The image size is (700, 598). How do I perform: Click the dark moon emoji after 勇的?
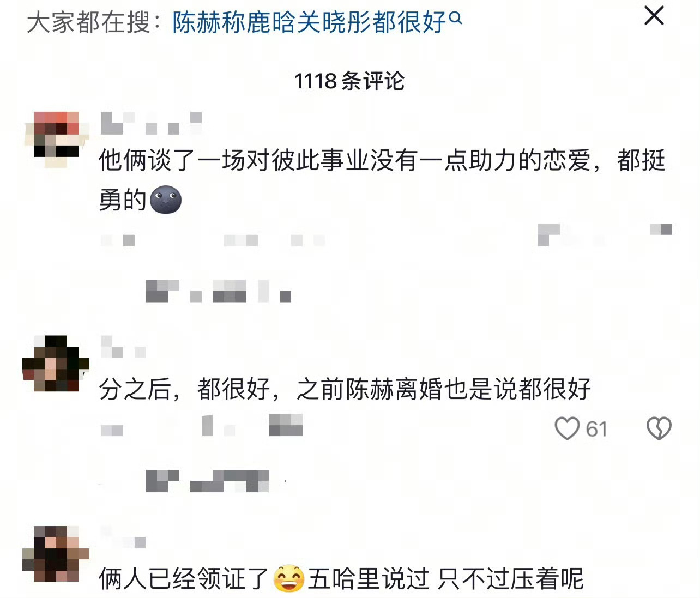[165, 200]
